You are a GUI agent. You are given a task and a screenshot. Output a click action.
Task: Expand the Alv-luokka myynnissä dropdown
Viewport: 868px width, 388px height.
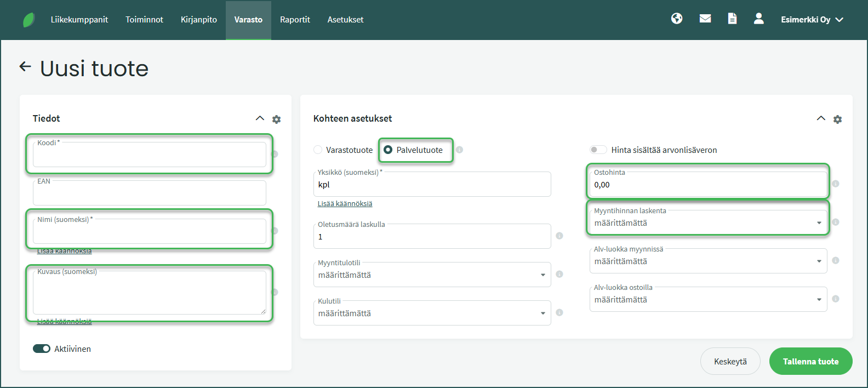coord(708,261)
